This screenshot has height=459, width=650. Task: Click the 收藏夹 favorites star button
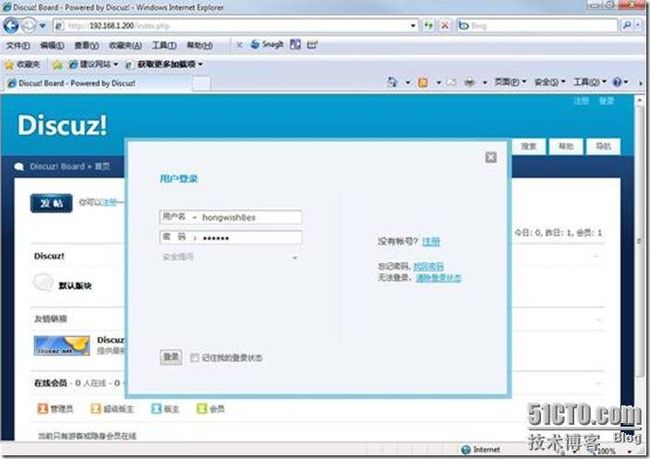coord(22,64)
